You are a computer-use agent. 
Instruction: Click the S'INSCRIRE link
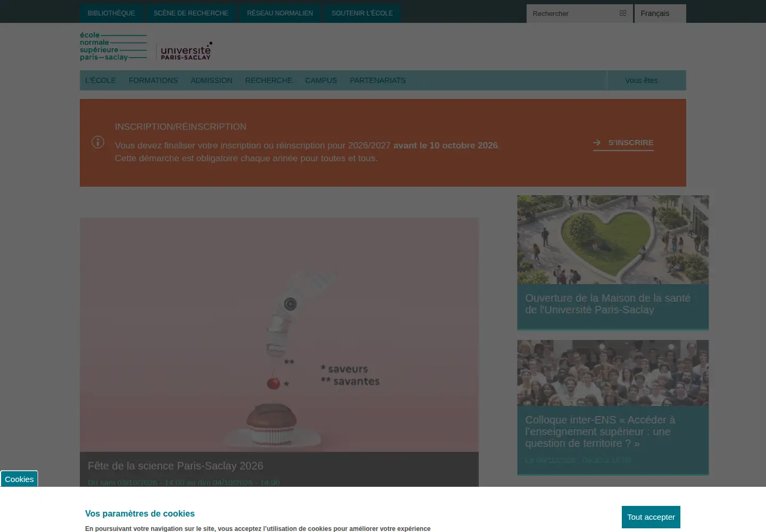click(623, 143)
